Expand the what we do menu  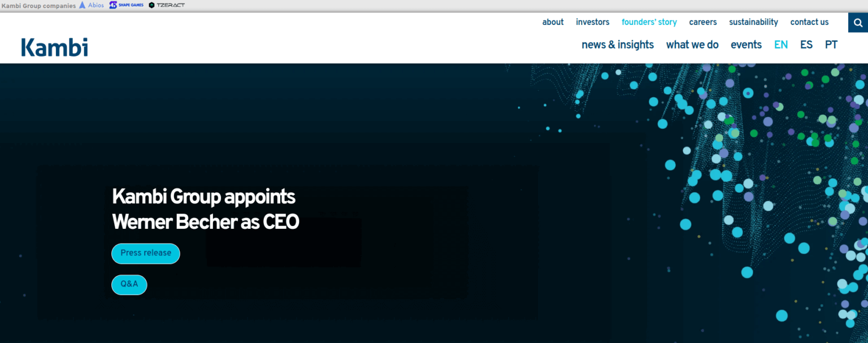coord(692,45)
